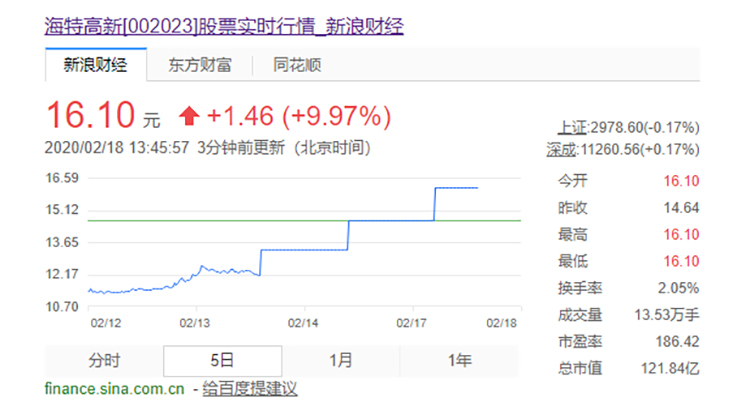This screenshot has width=750, height=410.
Task: Open the 上证 index link
Action: 572,128
